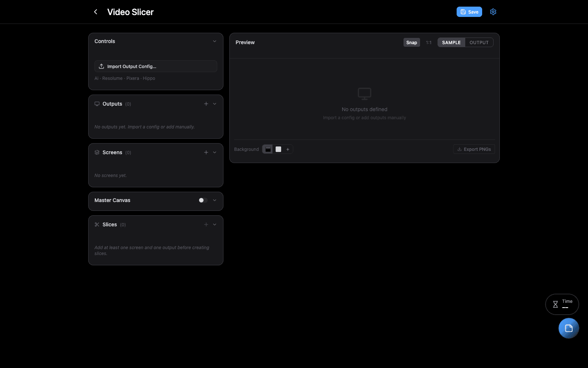This screenshot has width=588, height=368.
Task: Open the floating blue document button
Action: coord(569,328)
